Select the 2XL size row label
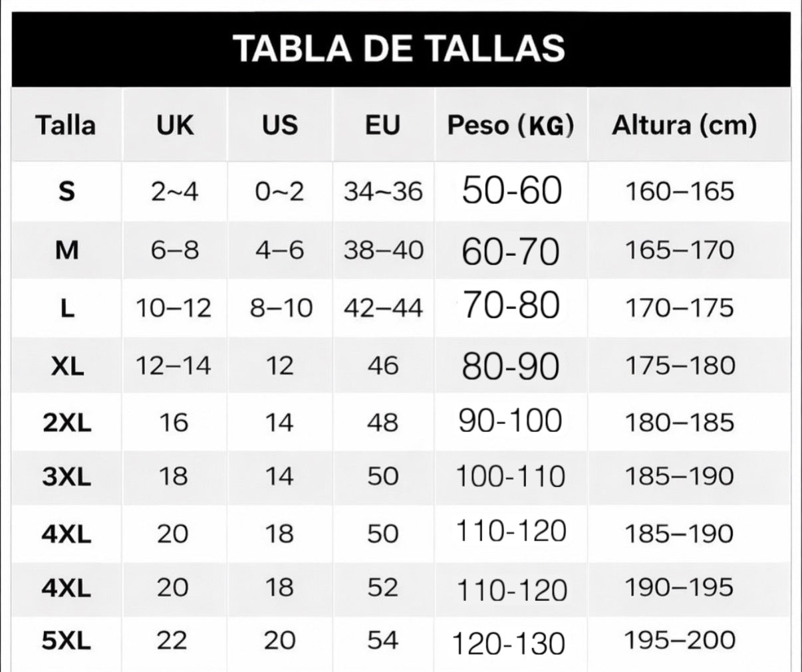The height and width of the screenshot is (672, 802). click(x=67, y=422)
